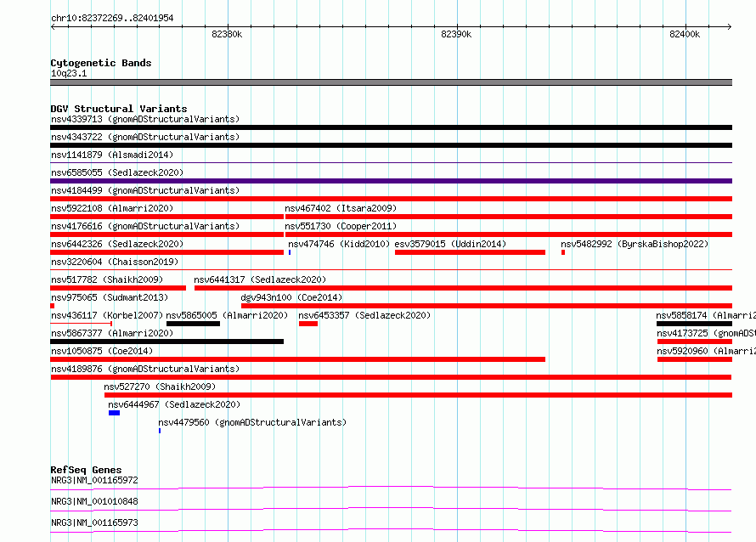
Task: Click the black bar under nsv5867377 (Almarri2020)
Action: (x=166, y=342)
